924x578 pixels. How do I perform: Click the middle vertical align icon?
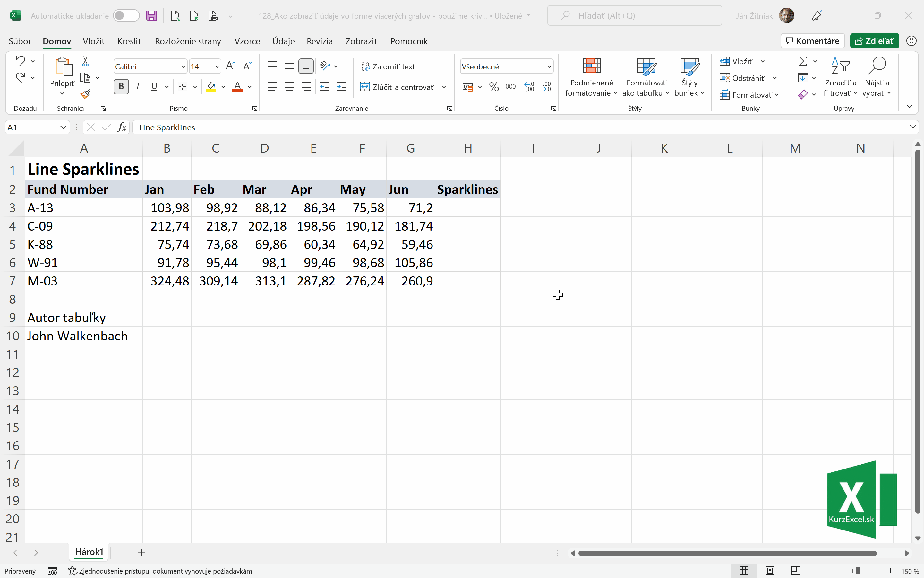(289, 66)
